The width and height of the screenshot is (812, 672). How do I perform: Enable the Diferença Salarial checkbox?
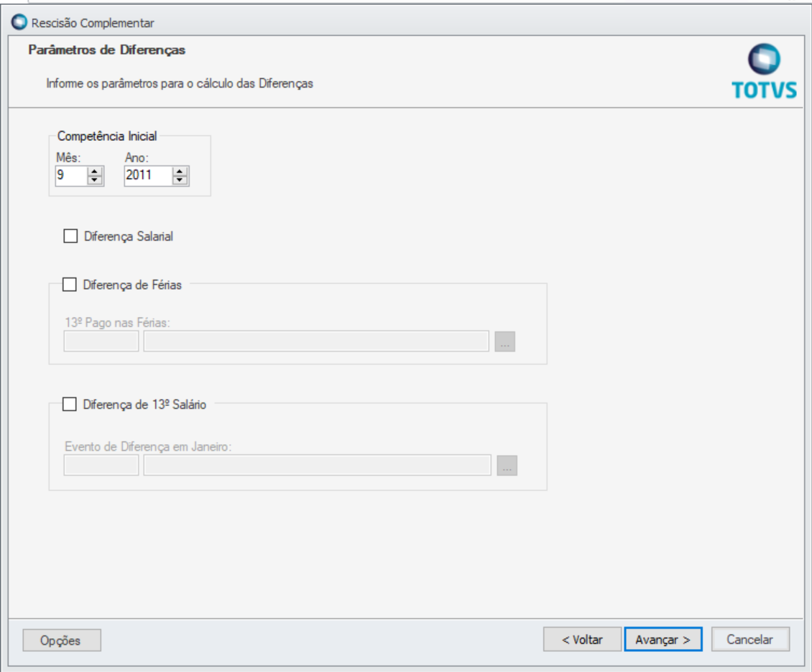point(70,236)
